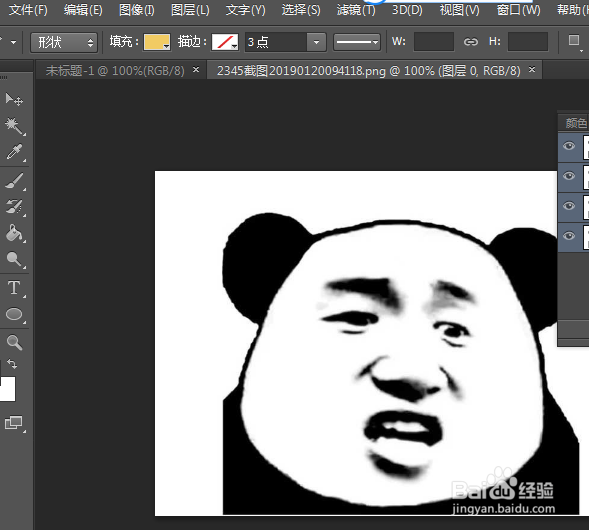Select the History Brush tool
Screen dimensions: 589x530
click(x=14, y=207)
